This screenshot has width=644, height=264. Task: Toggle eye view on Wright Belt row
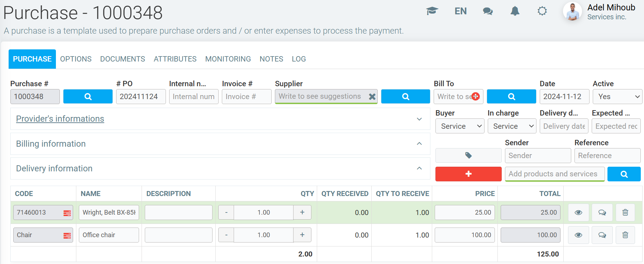point(578,212)
